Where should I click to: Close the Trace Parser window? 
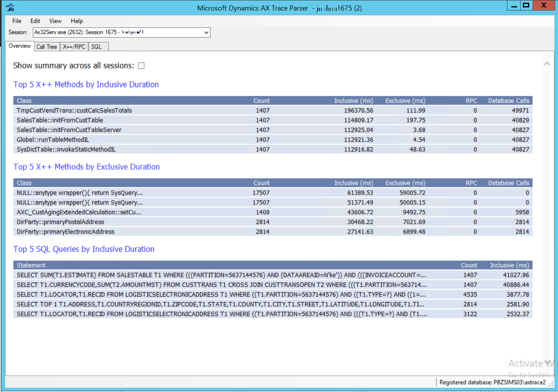pyautogui.click(x=544, y=5)
